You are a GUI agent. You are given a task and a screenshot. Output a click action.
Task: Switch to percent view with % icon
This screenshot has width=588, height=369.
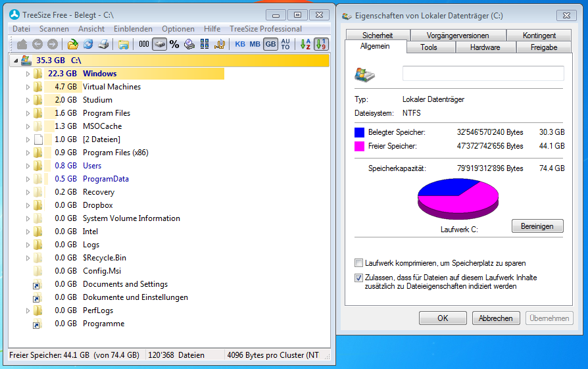point(174,44)
